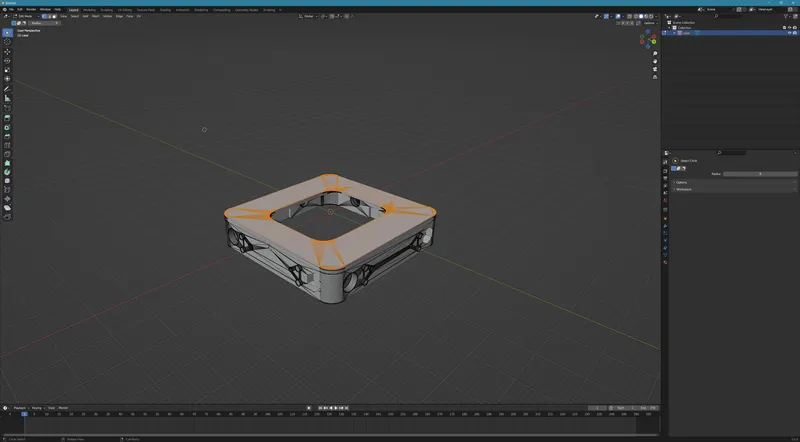
Task: Open the File menu
Action: (11, 9)
